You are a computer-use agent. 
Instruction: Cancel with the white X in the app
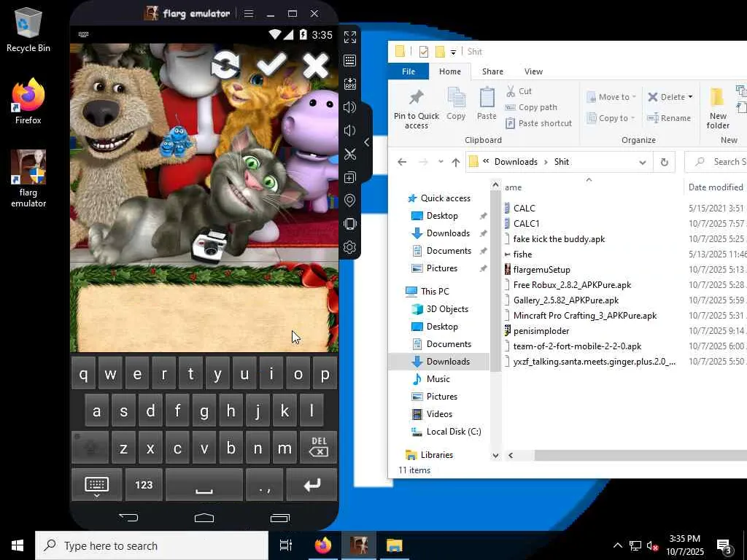[316, 65]
